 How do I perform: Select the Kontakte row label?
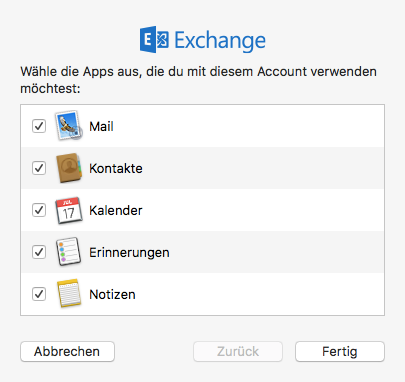click(x=116, y=168)
